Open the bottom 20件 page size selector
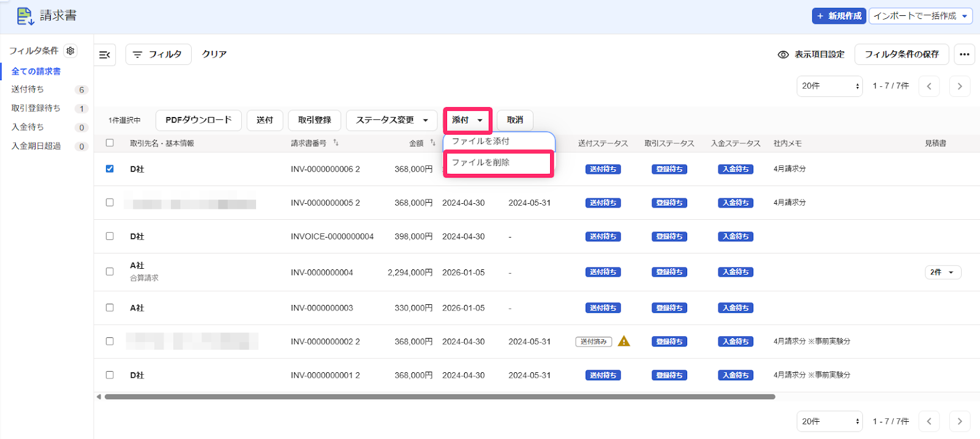Screen dimensions: 980x439 click(x=830, y=421)
